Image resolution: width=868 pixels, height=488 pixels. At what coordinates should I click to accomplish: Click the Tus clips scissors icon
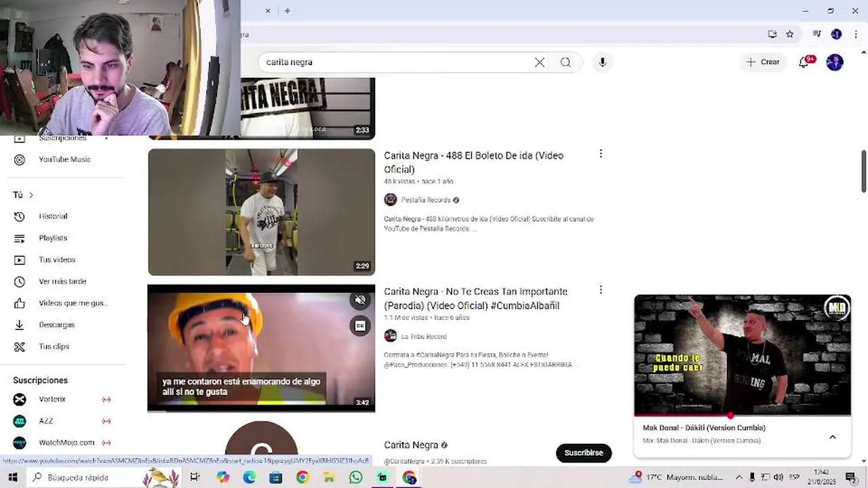pyautogui.click(x=20, y=346)
